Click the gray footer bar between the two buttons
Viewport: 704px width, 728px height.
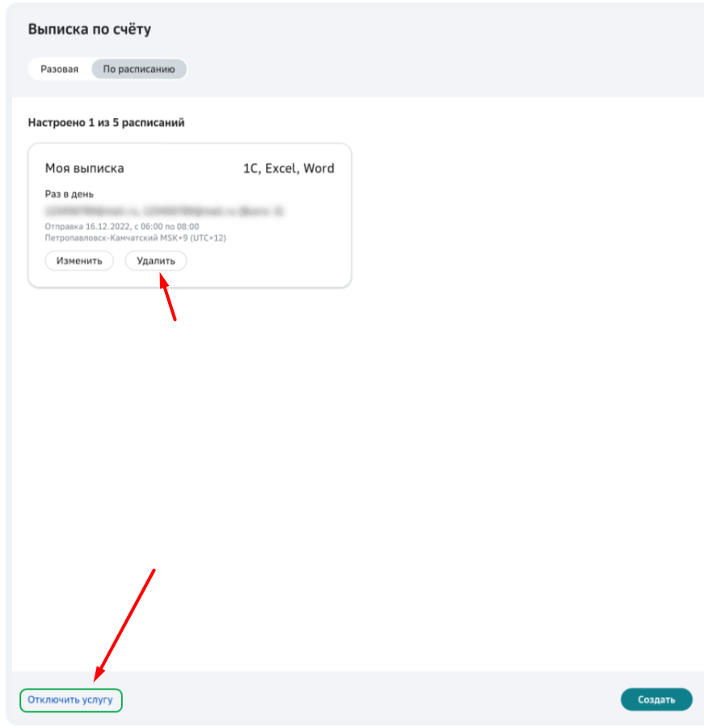372,700
